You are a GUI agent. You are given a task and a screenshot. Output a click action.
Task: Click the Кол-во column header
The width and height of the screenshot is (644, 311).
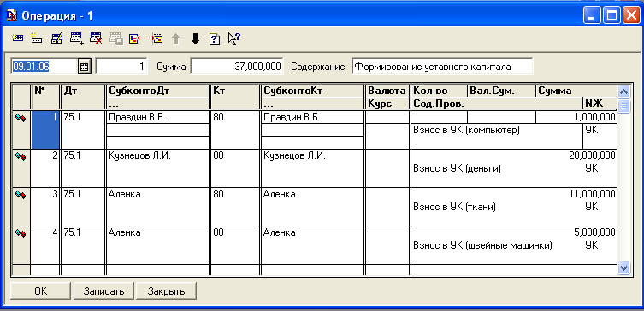click(x=439, y=91)
